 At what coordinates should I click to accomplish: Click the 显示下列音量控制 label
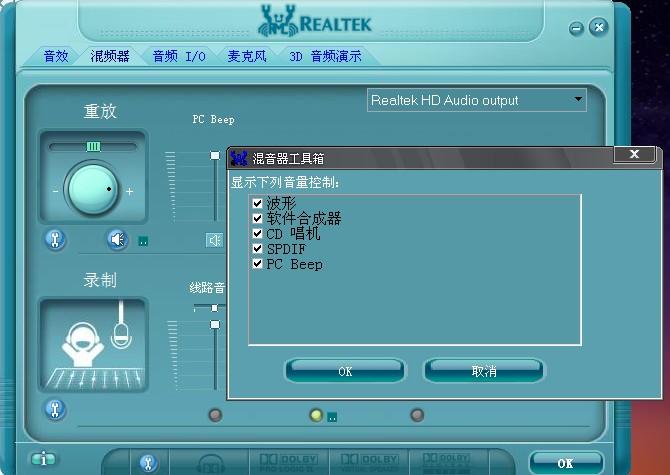pos(285,182)
